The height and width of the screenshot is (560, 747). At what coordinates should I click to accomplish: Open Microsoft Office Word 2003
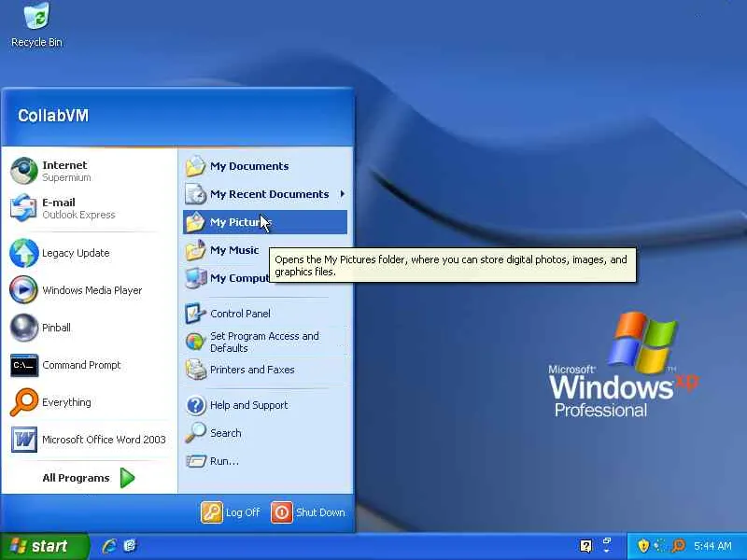tap(89, 440)
